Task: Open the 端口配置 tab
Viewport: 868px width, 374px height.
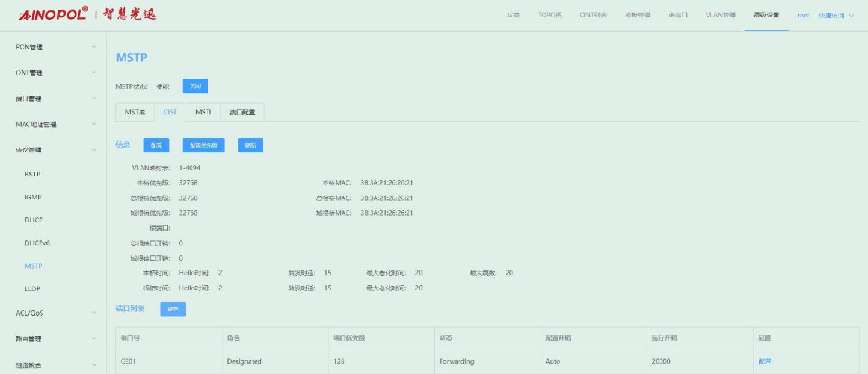Action: tap(242, 112)
